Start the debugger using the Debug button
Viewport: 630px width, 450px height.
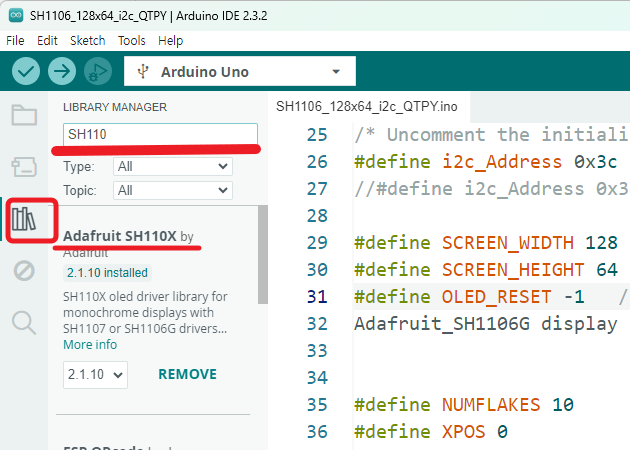[x=98, y=71]
